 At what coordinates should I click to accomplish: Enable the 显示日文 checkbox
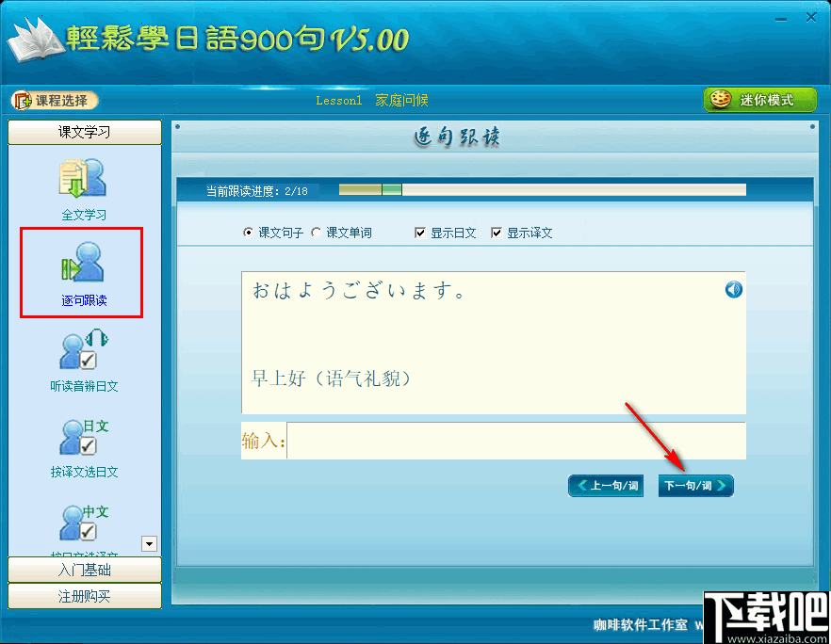tap(420, 233)
